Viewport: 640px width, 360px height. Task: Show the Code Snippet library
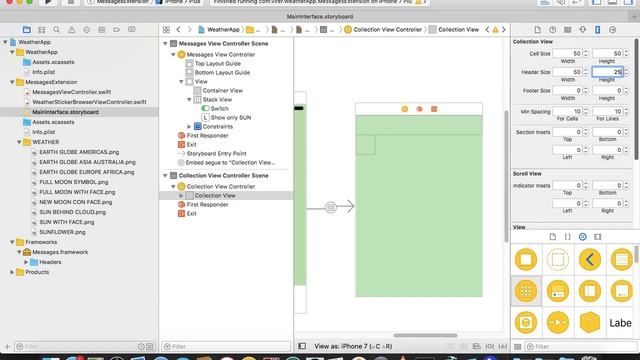click(x=567, y=237)
